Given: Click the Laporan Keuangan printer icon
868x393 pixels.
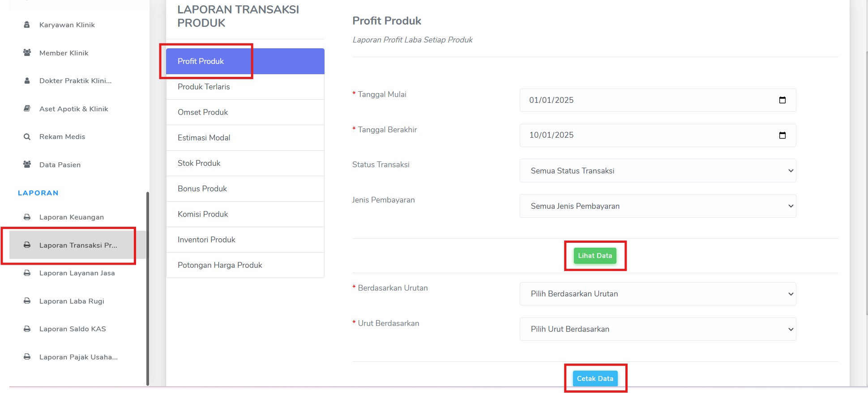Looking at the screenshot, I should [27, 217].
